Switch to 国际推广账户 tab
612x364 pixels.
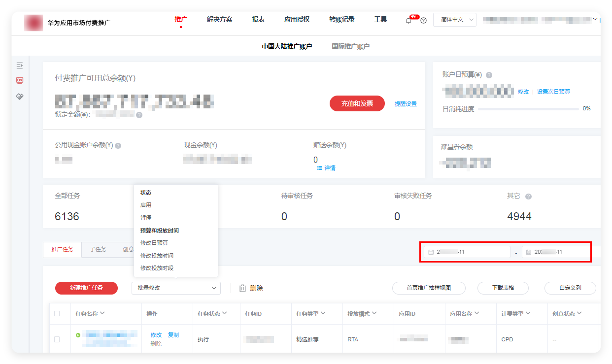350,46
